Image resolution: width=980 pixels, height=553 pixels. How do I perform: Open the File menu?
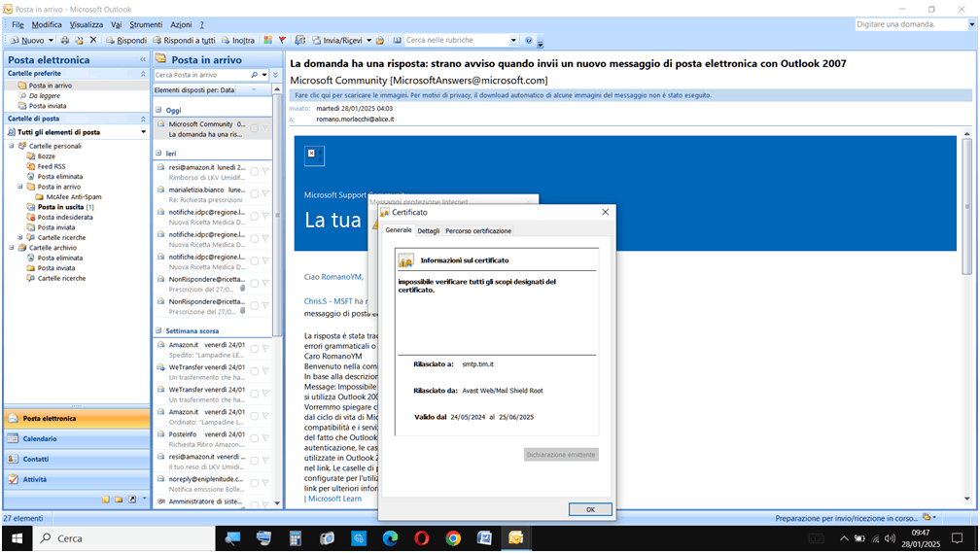coord(17,24)
